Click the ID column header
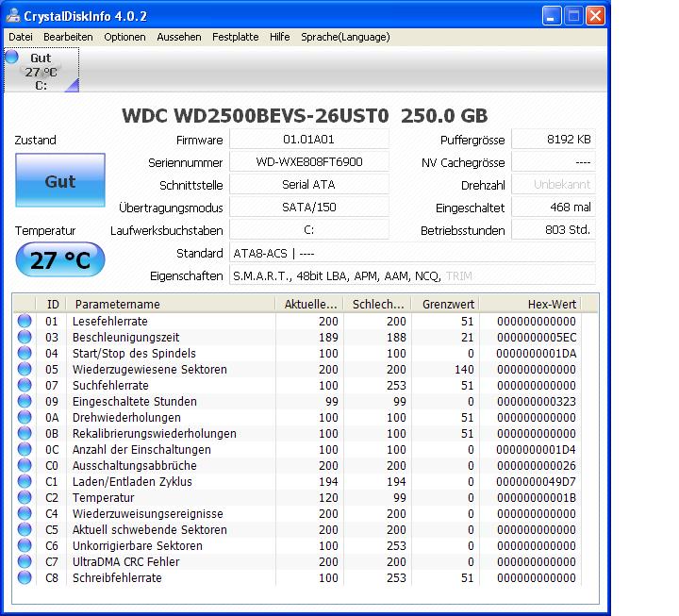 [x=52, y=304]
